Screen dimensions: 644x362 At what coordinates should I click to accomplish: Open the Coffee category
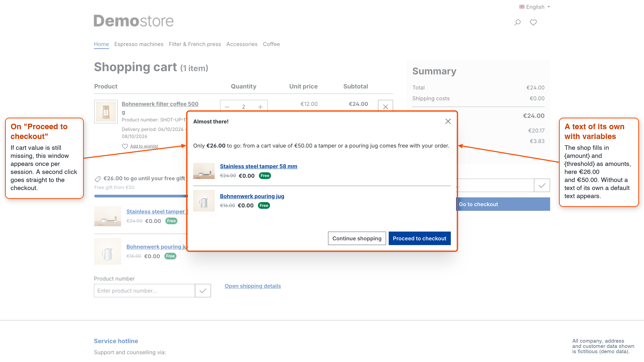[271, 44]
